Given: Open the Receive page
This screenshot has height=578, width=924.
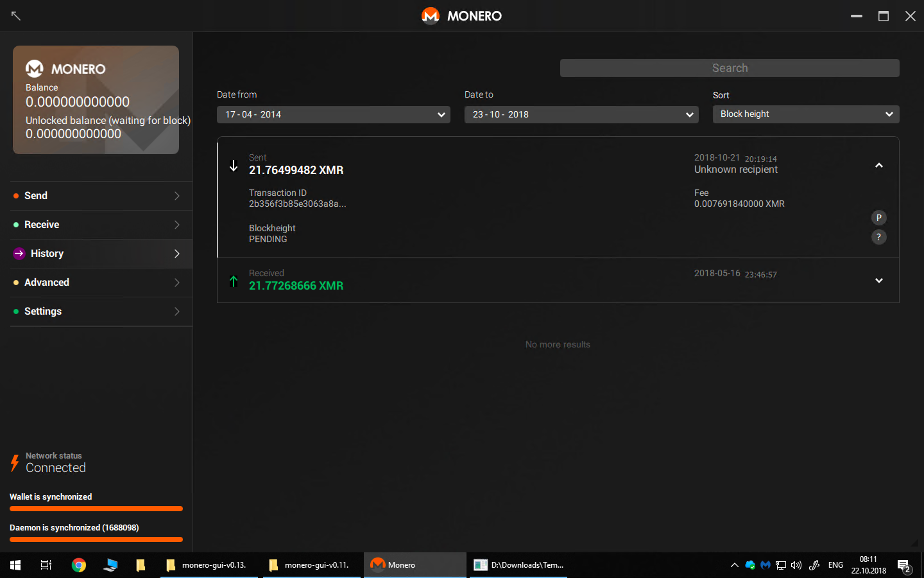Looking at the screenshot, I should point(101,225).
